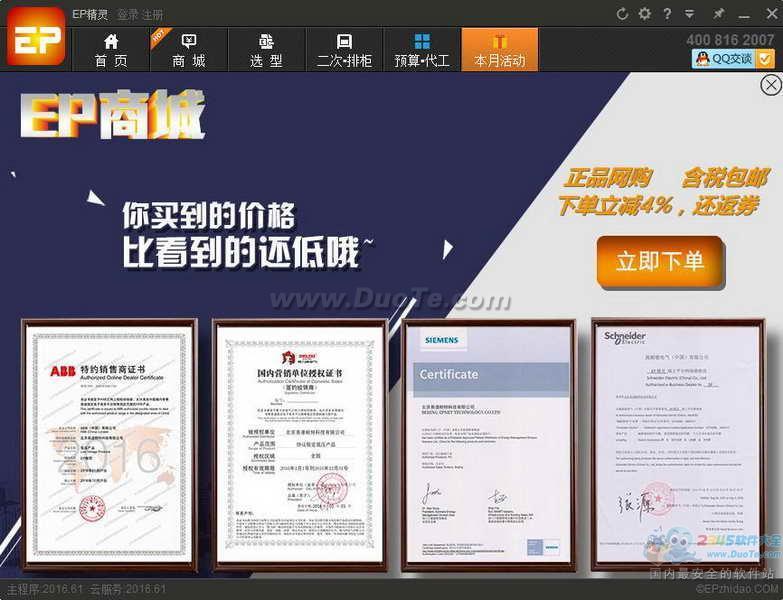This screenshot has width=783, height=600.
Task: Click the EP logo icon
Action: point(36,37)
